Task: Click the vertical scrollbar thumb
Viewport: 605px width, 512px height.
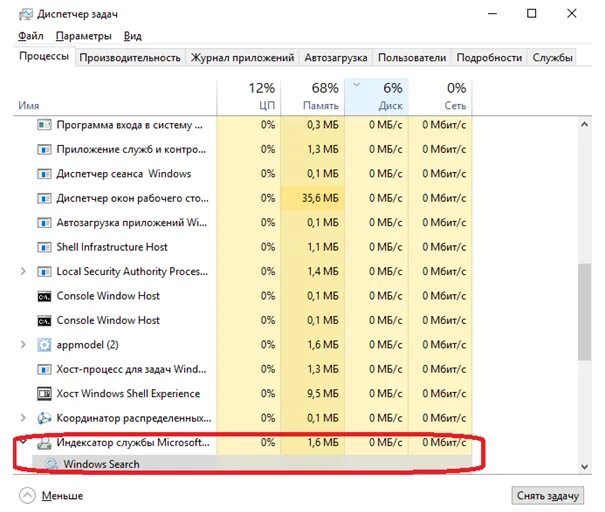Action: click(585, 312)
